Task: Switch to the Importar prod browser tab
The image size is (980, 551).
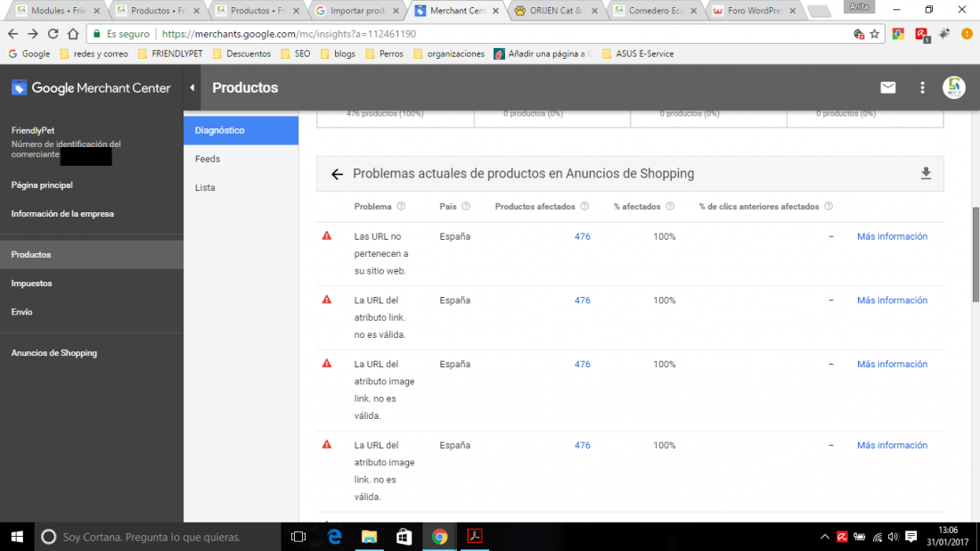Action: [x=357, y=11]
